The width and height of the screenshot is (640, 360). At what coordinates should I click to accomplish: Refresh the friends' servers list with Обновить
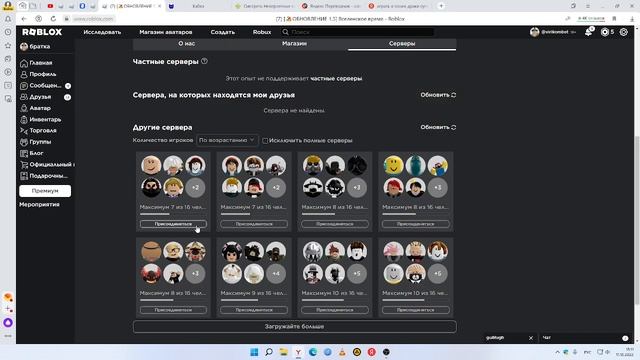(438, 95)
